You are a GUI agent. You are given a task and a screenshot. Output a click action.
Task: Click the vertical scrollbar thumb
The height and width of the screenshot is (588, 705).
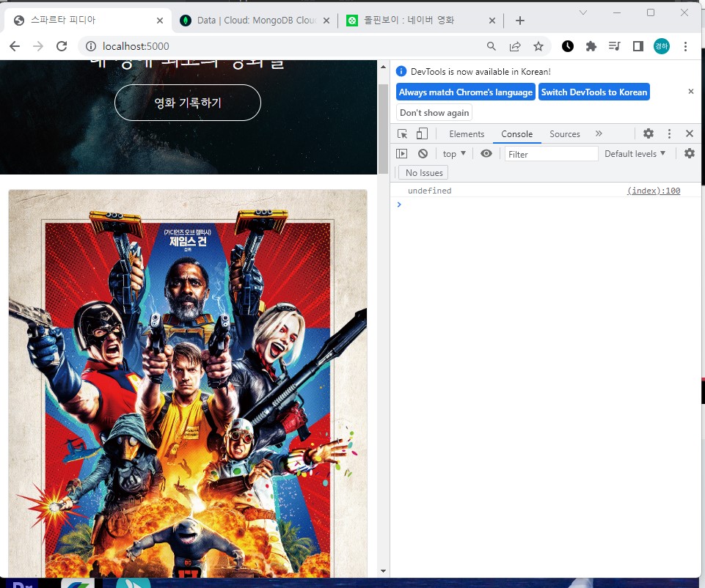click(383, 129)
